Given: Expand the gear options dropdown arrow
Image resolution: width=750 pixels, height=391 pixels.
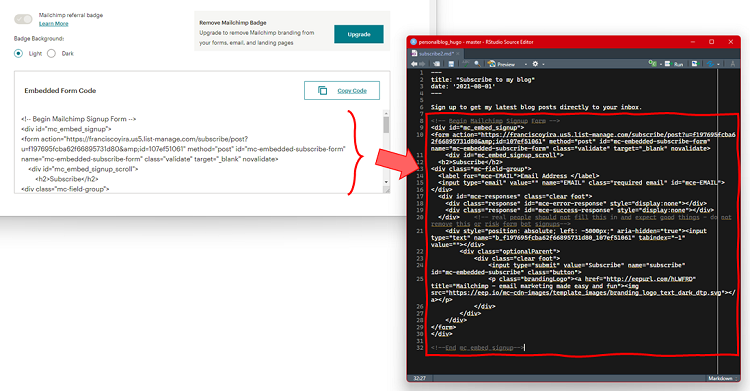Looking at the screenshot, I should pyautogui.click(x=543, y=64).
